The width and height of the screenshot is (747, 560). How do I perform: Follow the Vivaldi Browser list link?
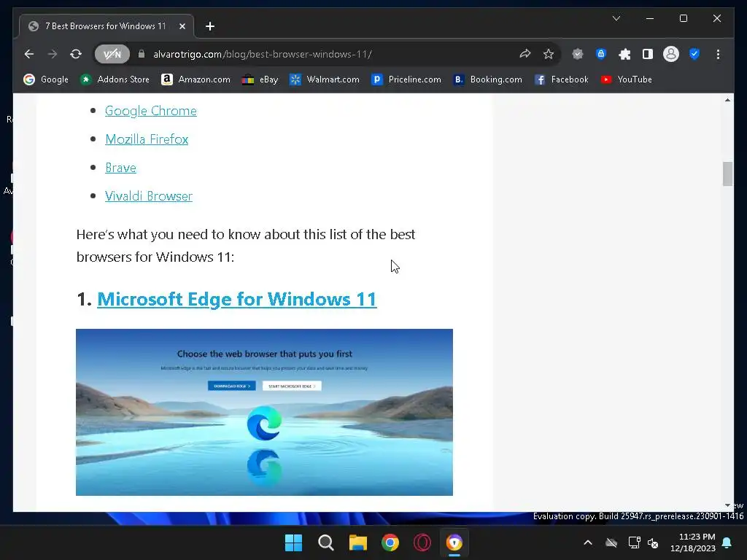(149, 196)
